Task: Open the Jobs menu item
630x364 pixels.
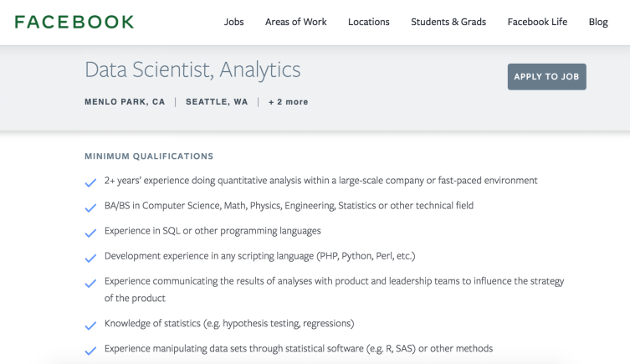Action: (x=234, y=22)
